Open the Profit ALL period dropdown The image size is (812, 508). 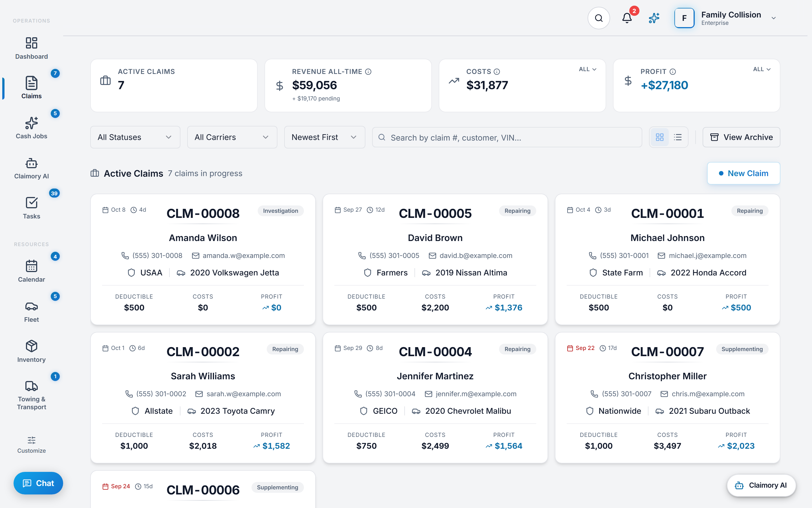point(762,69)
